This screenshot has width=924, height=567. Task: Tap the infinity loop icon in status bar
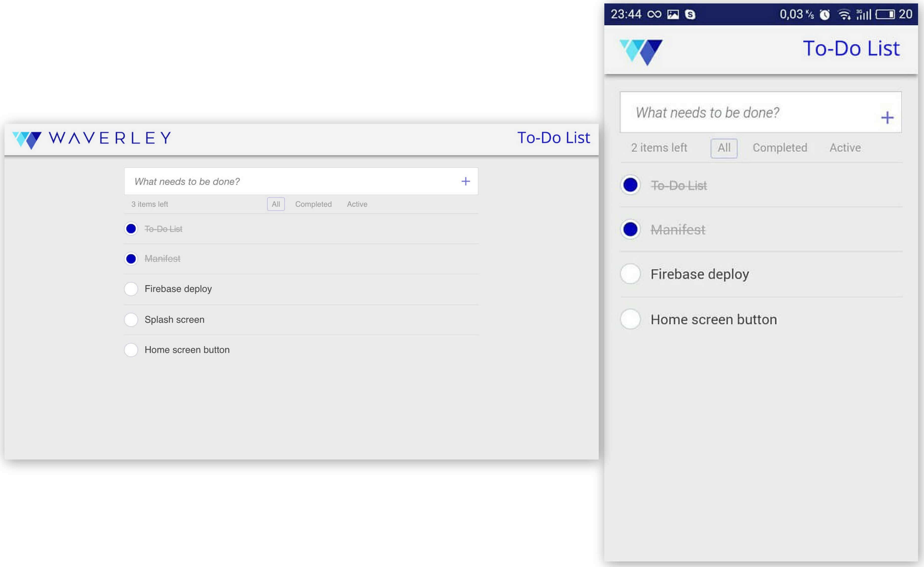[x=654, y=14]
